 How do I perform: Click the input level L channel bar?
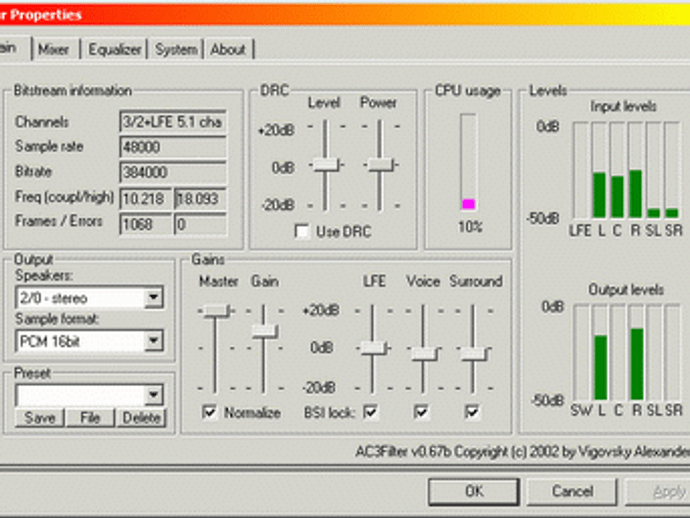(599, 170)
